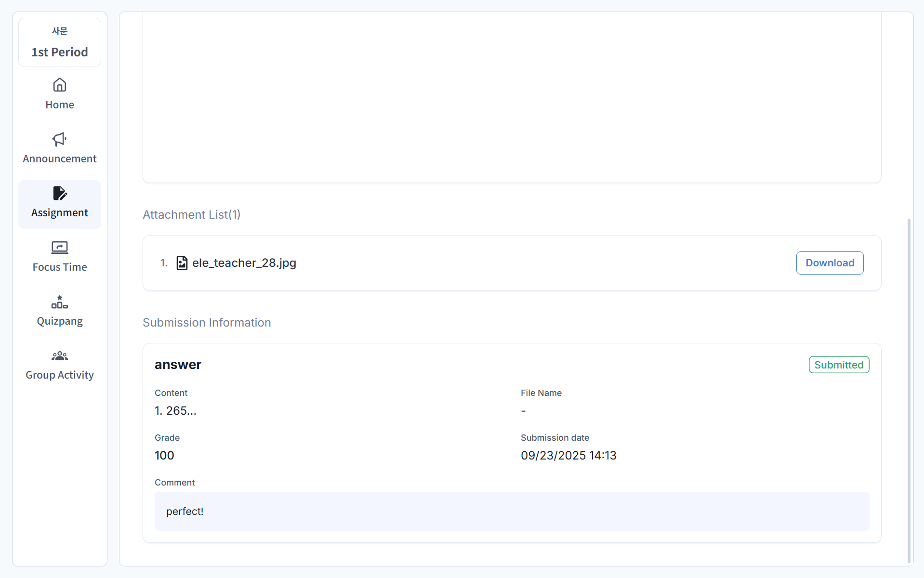Open the 1st Period class card
Screen dimensions: 924x578
[60, 42]
